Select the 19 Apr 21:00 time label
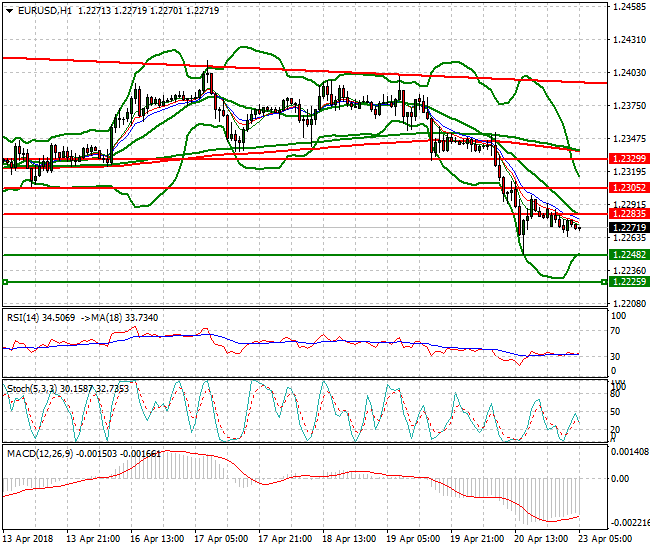The image size is (650, 550). 477,539
